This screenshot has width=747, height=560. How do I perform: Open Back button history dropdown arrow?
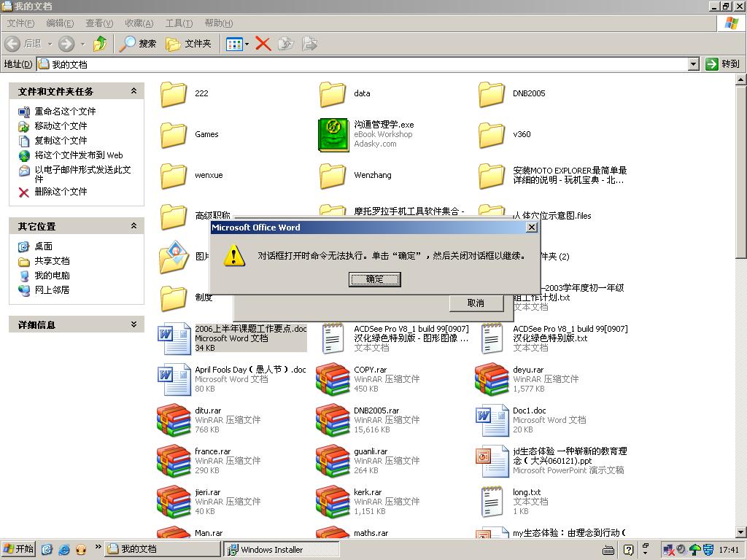tap(50, 44)
